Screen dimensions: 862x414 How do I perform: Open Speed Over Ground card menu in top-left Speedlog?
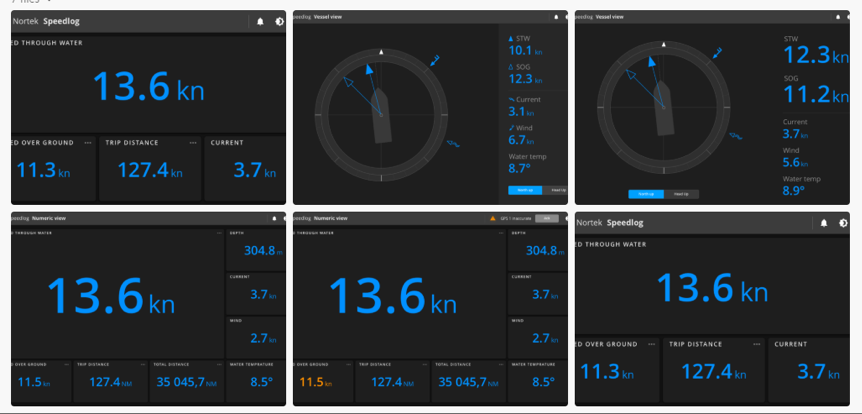pyautogui.click(x=87, y=143)
